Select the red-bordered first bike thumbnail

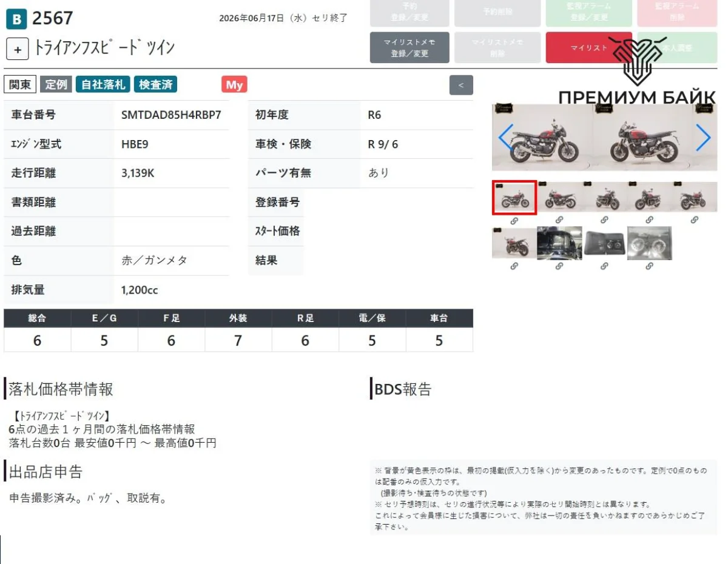[x=514, y=197]
